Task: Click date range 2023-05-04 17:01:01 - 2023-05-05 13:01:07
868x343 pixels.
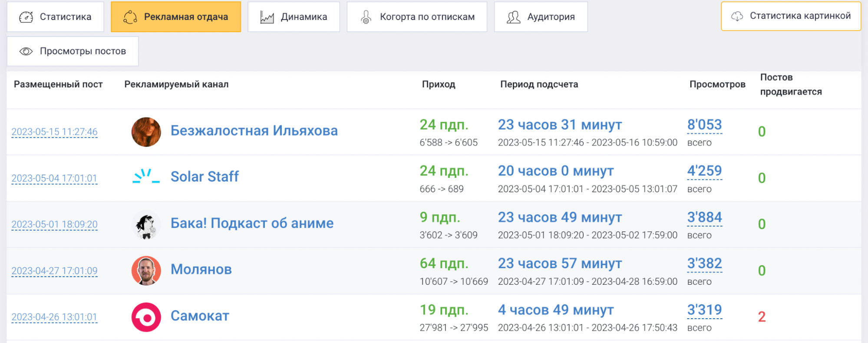Action: tap(587, 189)
